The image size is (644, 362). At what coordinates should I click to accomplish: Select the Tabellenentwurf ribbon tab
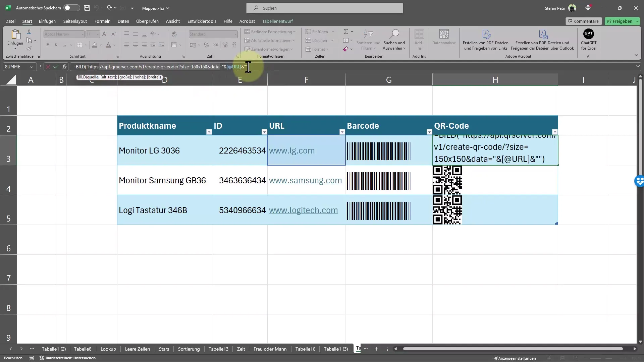[x=277, y=21]
